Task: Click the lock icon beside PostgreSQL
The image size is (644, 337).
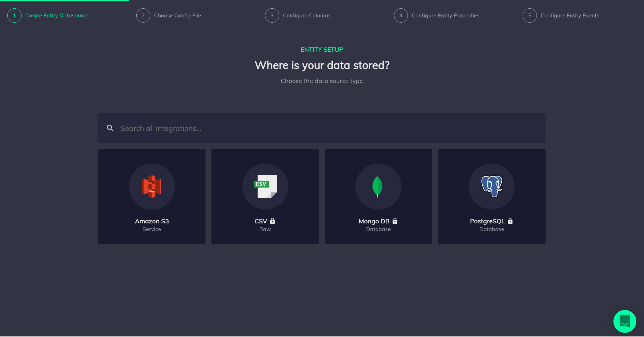Action: (x=510, y=221)
